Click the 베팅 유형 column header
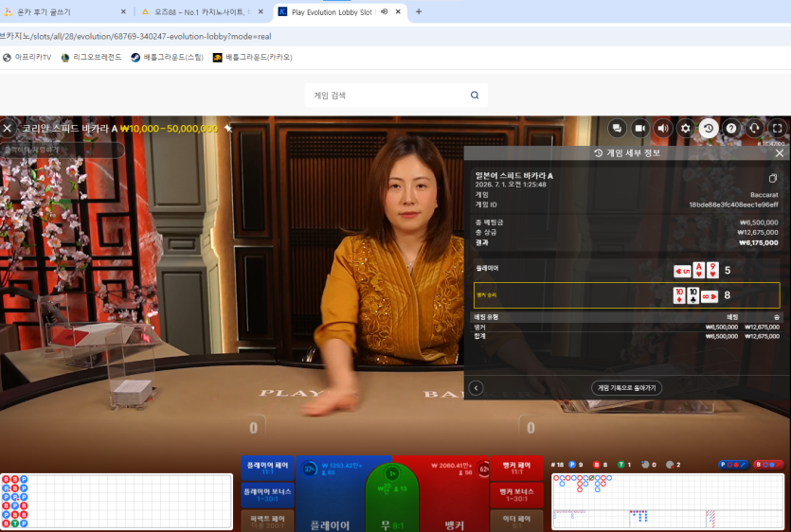Image resolution: width=791 pixels, height=532 pixels. click(x=486, y=317)
